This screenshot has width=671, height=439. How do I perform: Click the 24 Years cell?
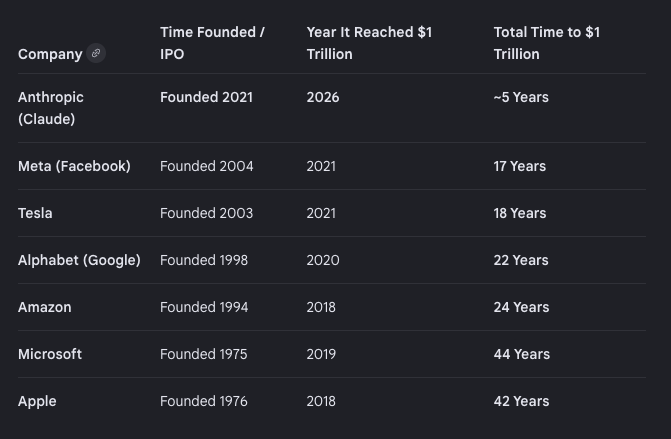pyautogui.click(x=521, y=307)
